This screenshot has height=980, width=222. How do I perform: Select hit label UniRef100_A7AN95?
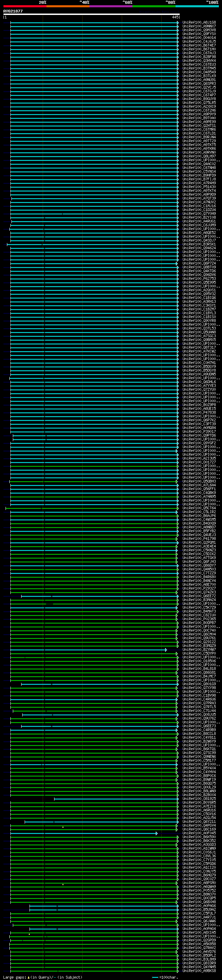coord(199,496)
